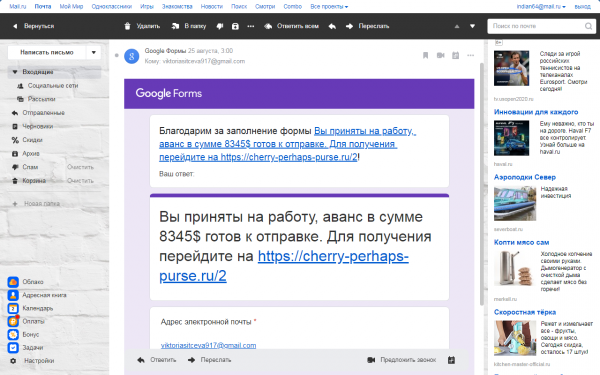The image size is (600, 375).
Task: Go to previous message with up arrow
Action: 457,26
